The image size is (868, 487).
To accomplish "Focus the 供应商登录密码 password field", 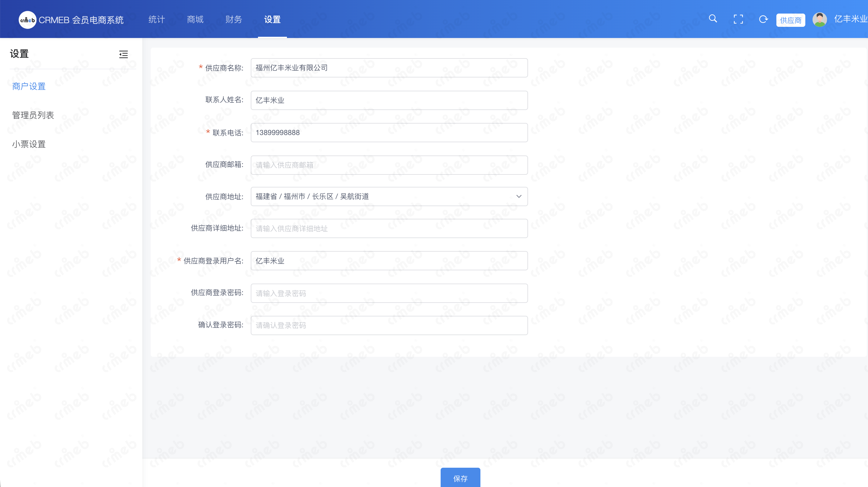I will point(389,293).
